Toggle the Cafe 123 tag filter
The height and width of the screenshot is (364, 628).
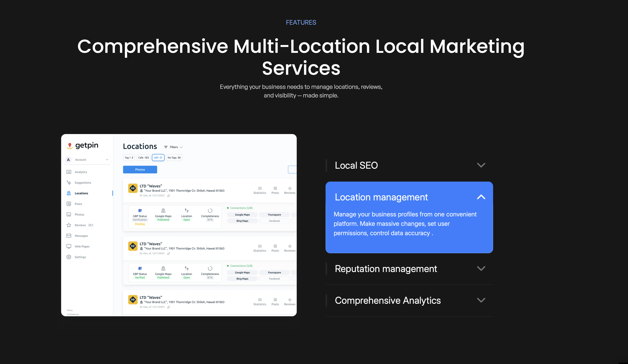point(143,158)
